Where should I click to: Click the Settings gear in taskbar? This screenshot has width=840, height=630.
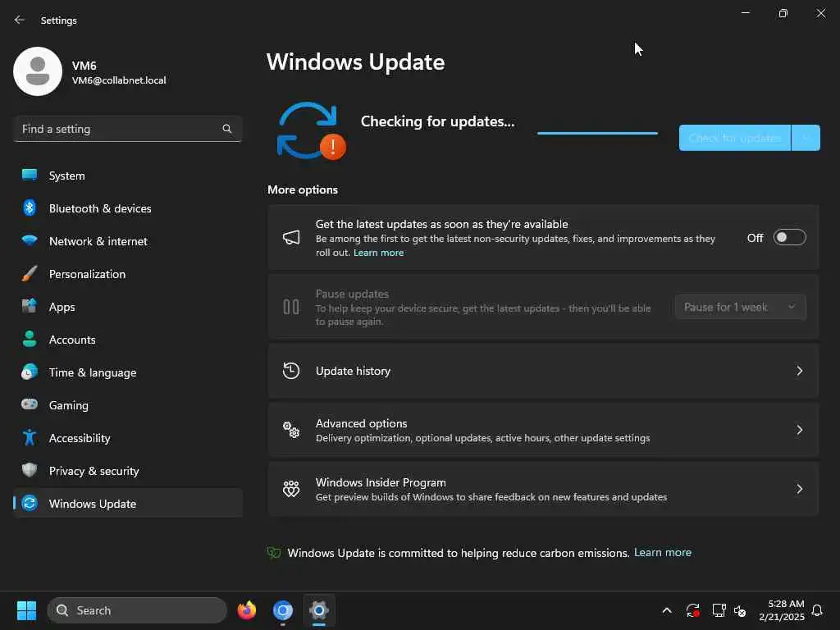coord(319,610)
